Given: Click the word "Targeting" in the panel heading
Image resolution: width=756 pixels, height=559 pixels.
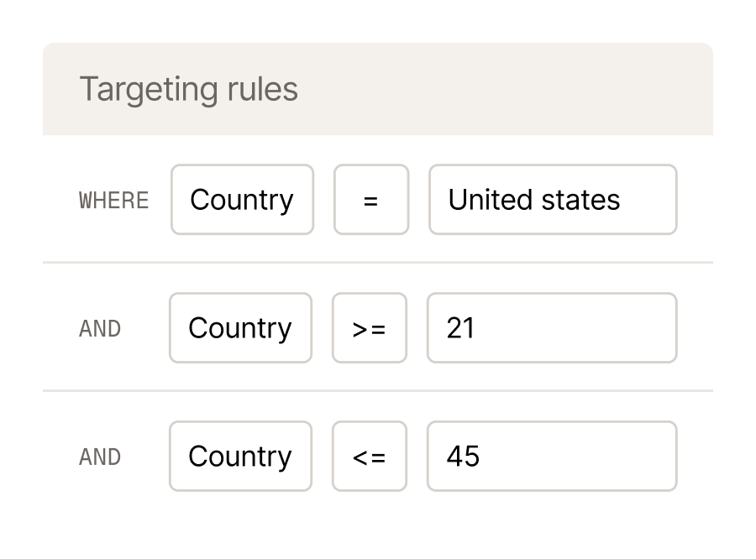Looking at the screenshot, I should point(149,90).
